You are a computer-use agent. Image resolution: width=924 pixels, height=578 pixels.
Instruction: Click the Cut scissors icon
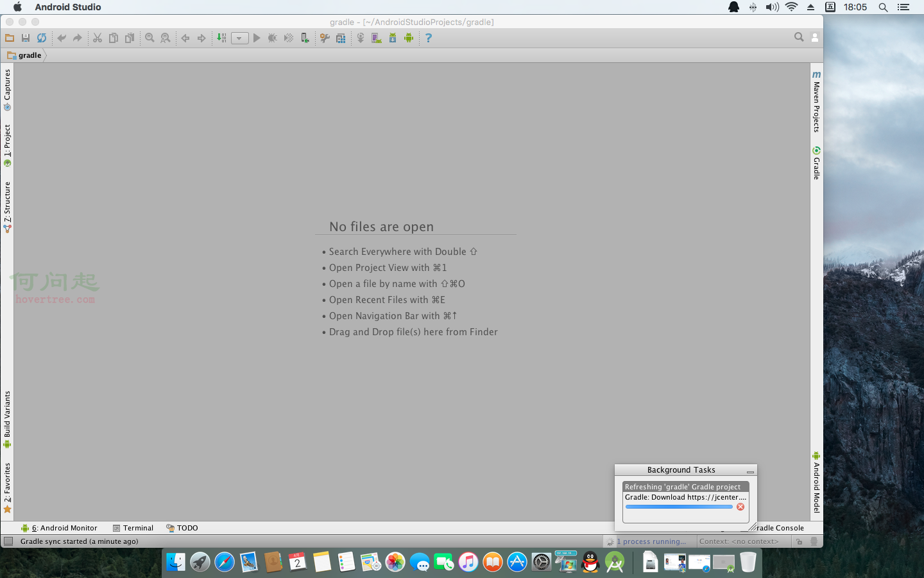98,38
